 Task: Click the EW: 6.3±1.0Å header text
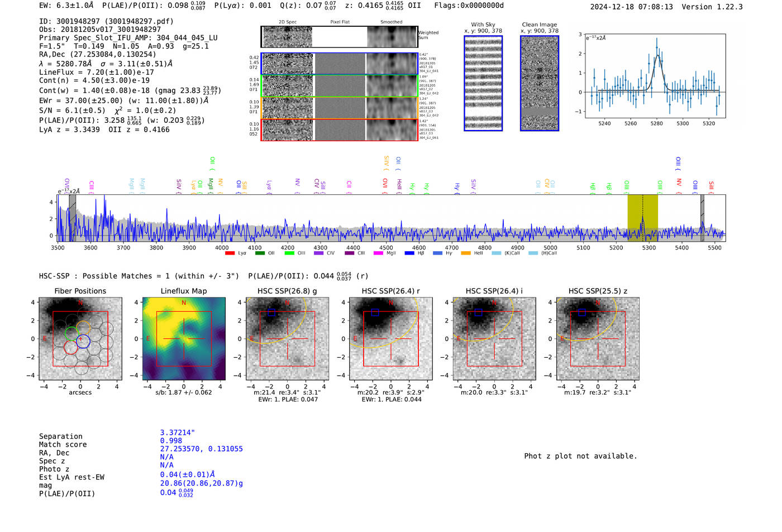pyautogui.click(x=66, y=6)
